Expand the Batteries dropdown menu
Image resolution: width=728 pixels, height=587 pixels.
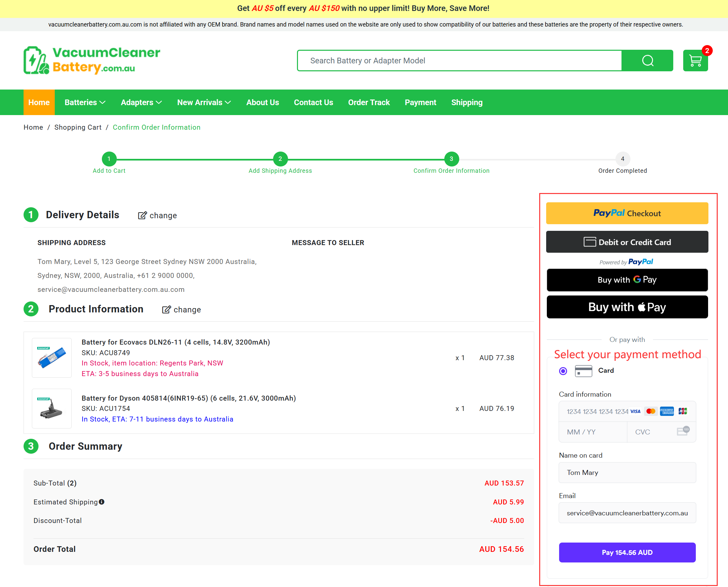pos(85,102)
